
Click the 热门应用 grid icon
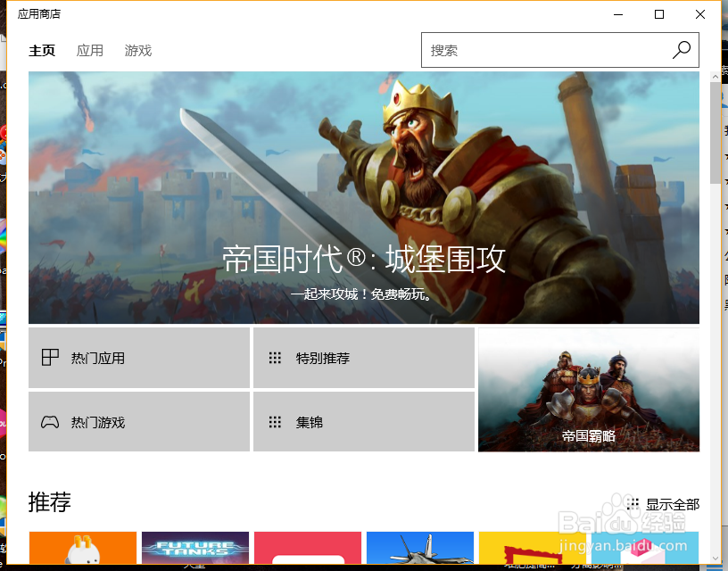click(50, 358)
